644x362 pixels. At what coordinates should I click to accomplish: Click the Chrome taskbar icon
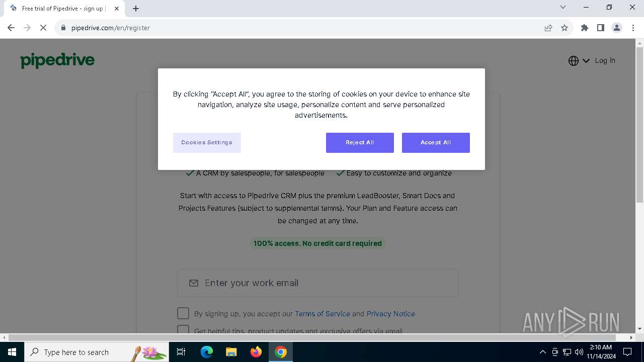tap(281, 352)
